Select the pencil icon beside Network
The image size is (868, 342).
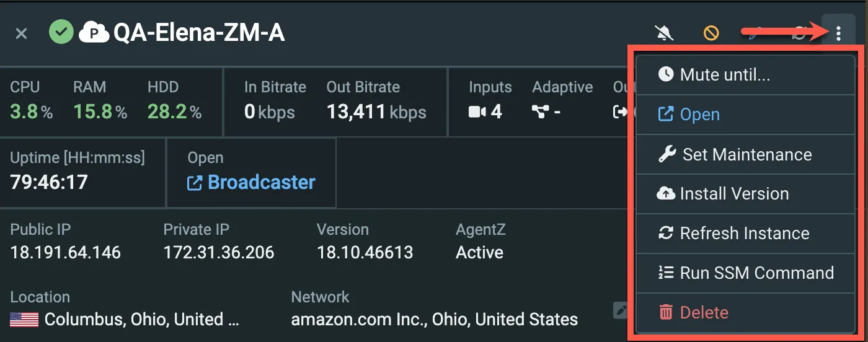pyautogui.click(x=621, y=310)
